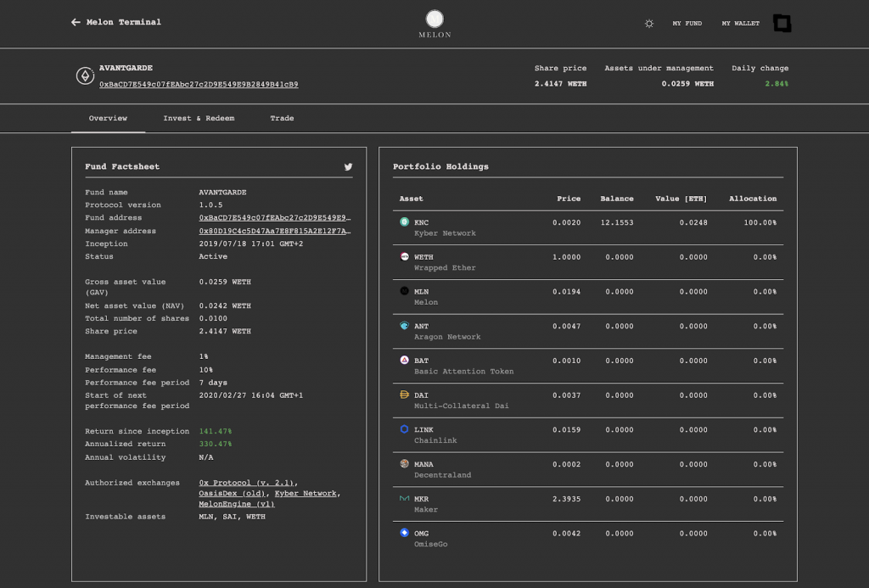Click the KNC balance value 12.1553
869x588 pixels.
617,222
